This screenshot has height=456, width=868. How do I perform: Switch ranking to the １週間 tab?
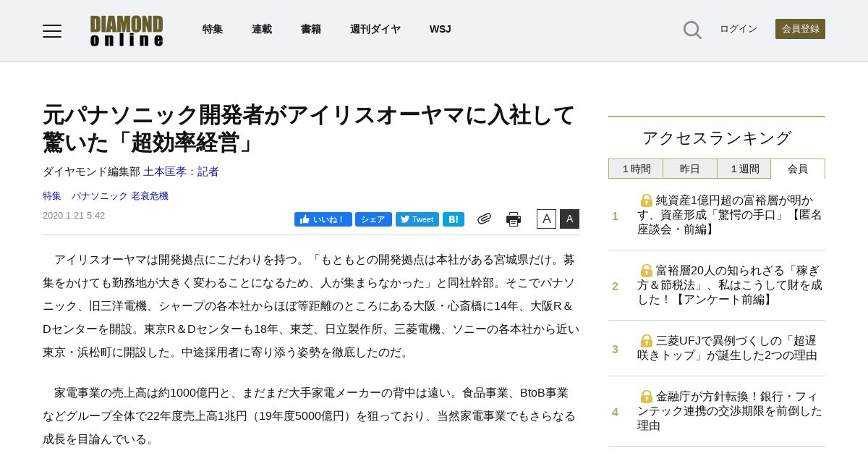[744, 169]
